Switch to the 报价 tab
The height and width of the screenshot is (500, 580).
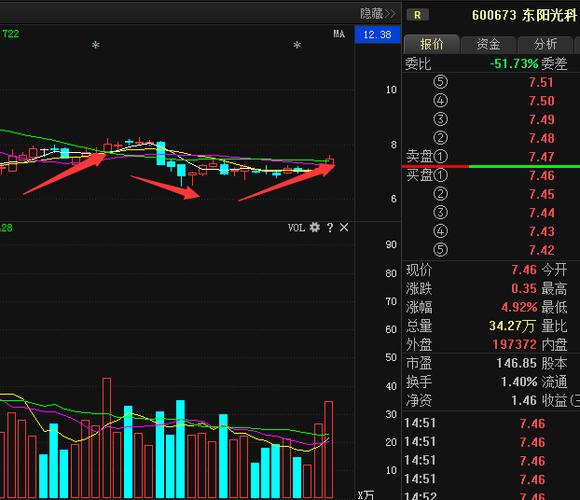[x=432, y=44]
